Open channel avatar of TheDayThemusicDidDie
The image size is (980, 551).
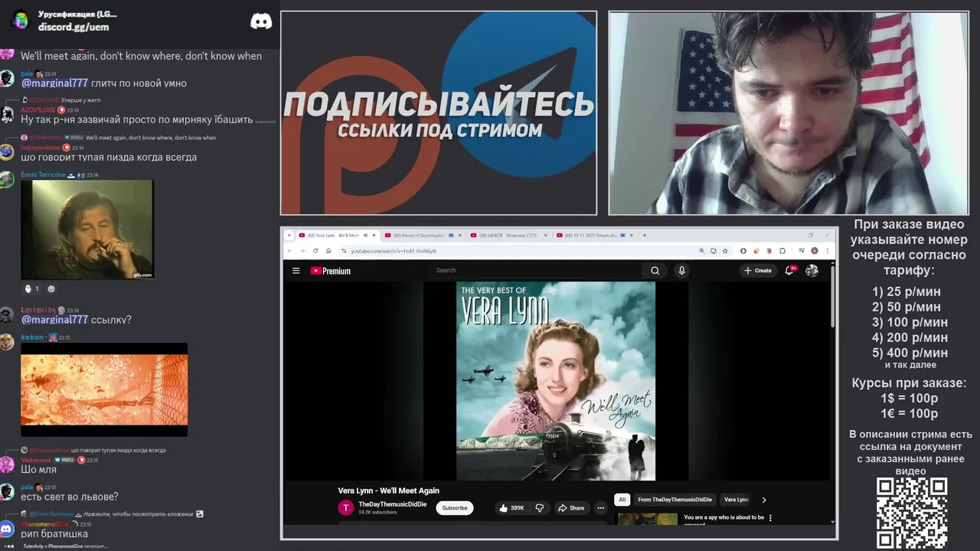(346, 507)
